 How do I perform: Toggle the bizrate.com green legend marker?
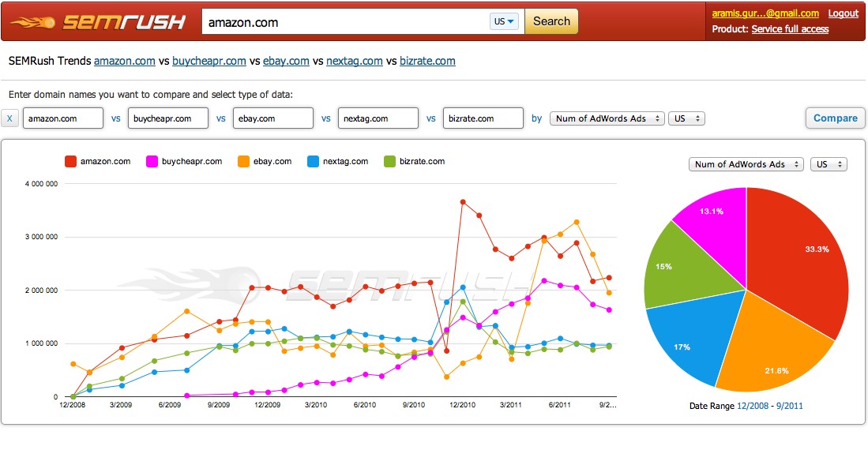pyautogui.click(x=389, y=162)
